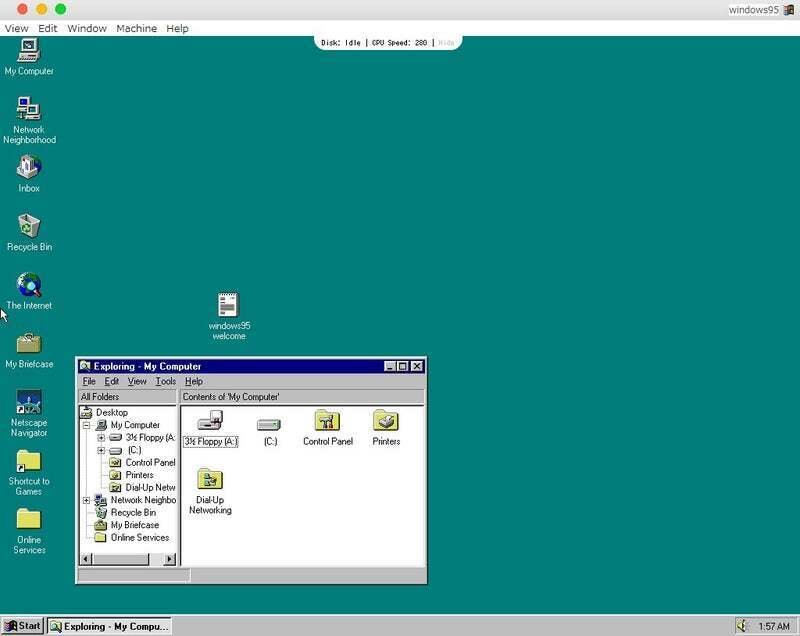Collapse My Computer in the folder tree
The height and width of the screenshot is (636, 800).
coord(84,426)
